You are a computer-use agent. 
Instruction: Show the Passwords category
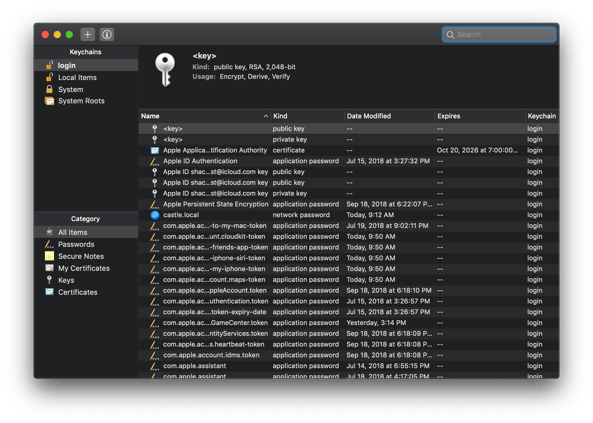pos(86,244)
